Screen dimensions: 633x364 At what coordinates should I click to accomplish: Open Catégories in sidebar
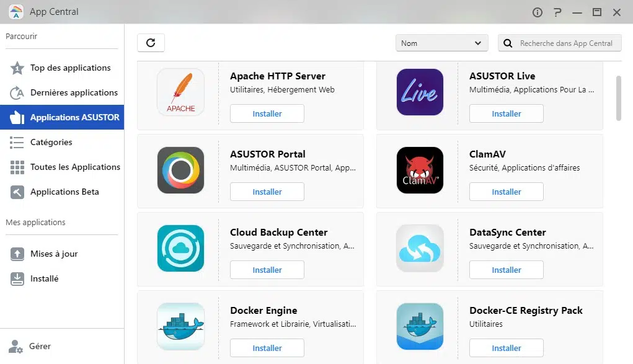coord(62,142)
